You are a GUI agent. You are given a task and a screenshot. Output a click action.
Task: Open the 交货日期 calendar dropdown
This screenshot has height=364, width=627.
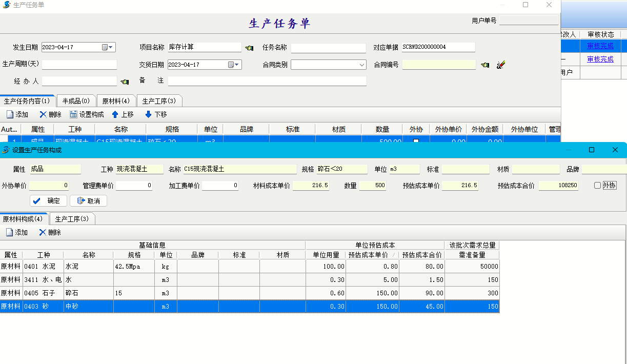tap(234, 65)
